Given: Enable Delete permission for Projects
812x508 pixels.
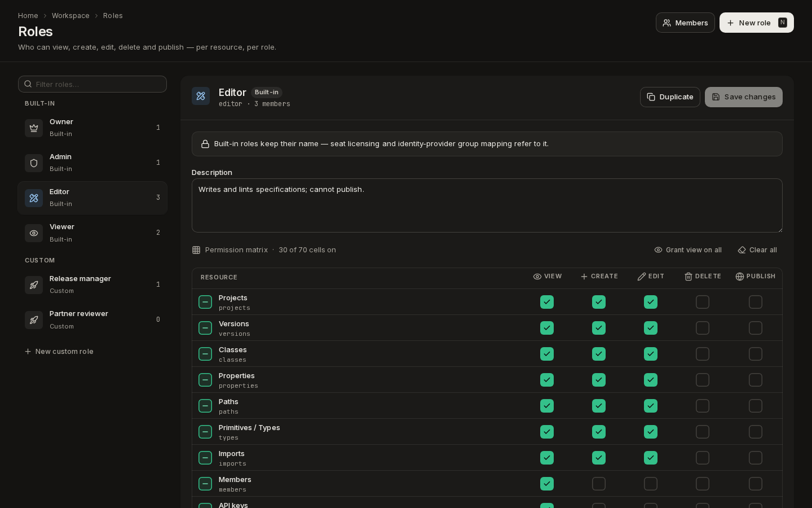Looking at the screenshot, I should pos(703,302).
